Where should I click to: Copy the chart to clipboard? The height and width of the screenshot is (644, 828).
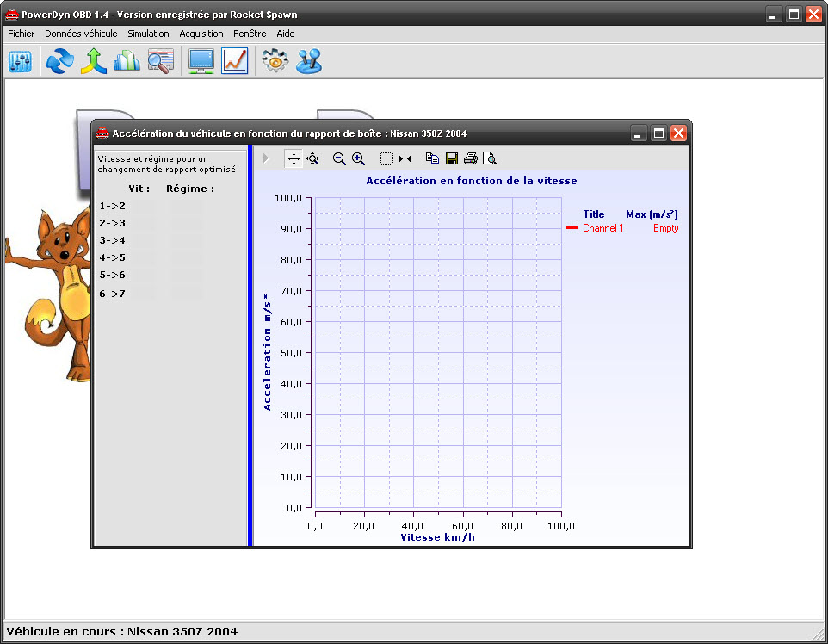pyautogui.click(x=433, y=158)
